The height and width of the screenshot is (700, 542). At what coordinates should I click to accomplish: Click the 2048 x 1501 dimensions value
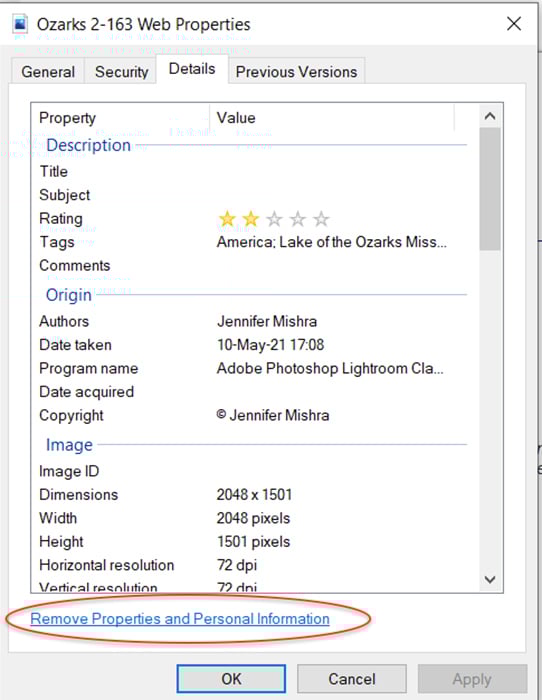click(254, 495)
